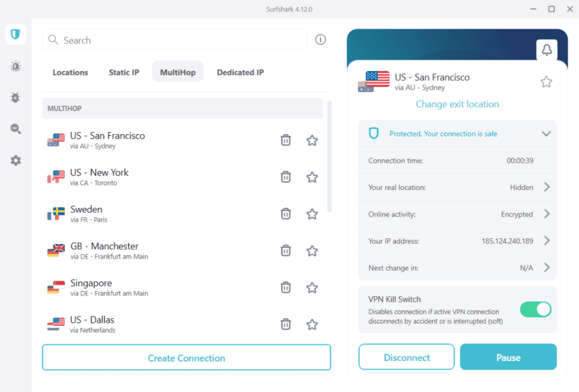Click the MULTIHOP section header
This screenshot has width=579, height=392.
pyautogui.click(x=182, y=108)
